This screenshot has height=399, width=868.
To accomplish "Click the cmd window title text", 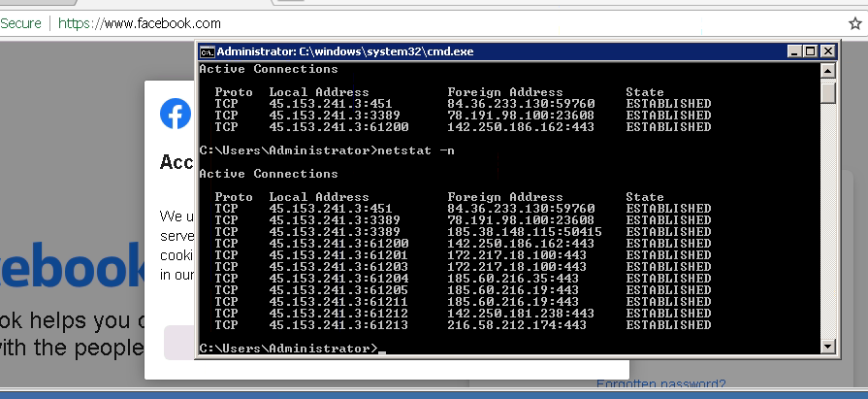I will (345, 51).
